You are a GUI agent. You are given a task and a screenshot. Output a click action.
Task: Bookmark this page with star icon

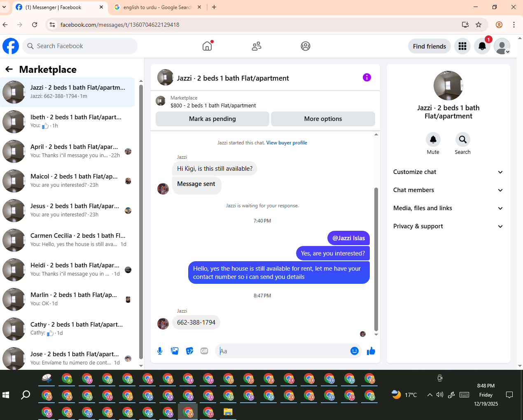(479, 25)
